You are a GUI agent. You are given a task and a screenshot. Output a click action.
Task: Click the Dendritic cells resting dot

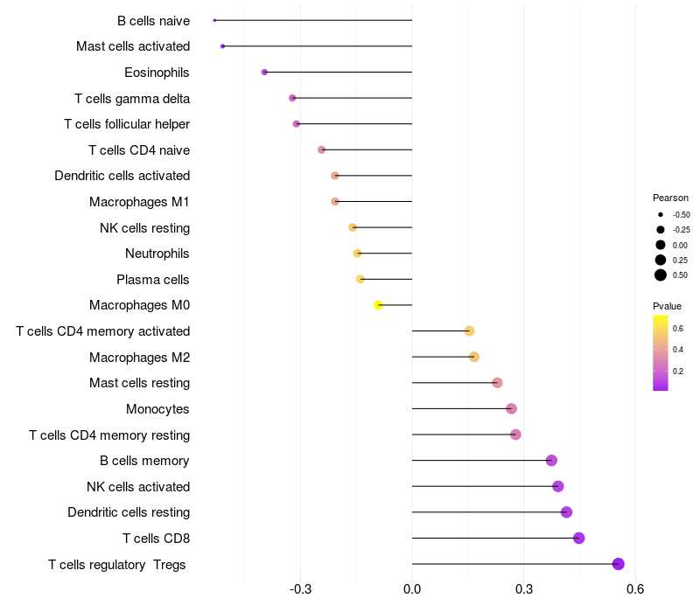point(566,512)
